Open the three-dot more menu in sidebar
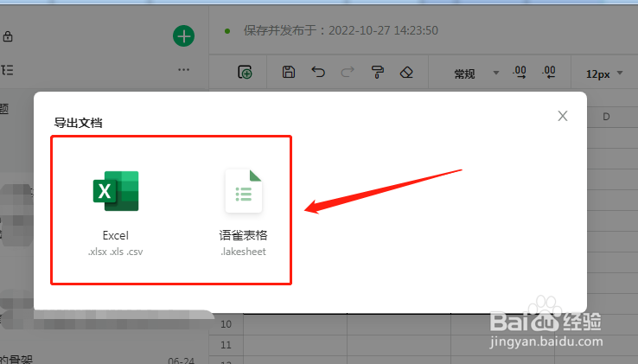This screenshot has width=638, height=364. coord(183,70)
